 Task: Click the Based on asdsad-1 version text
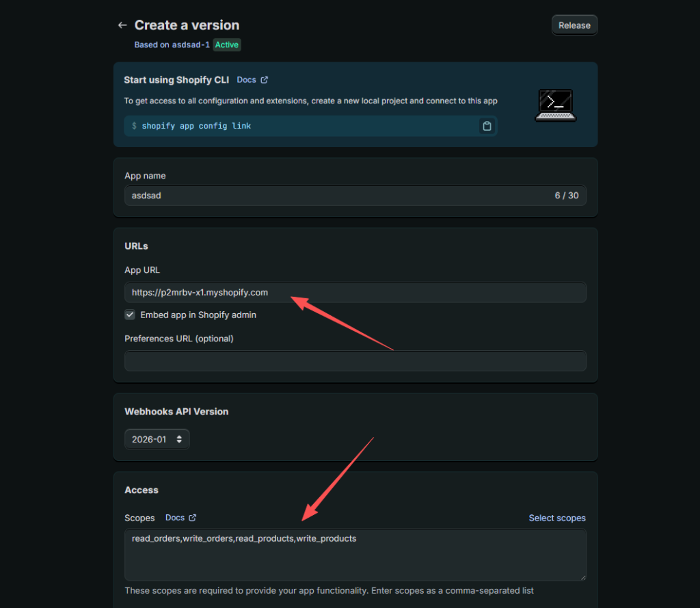(172, 44)
